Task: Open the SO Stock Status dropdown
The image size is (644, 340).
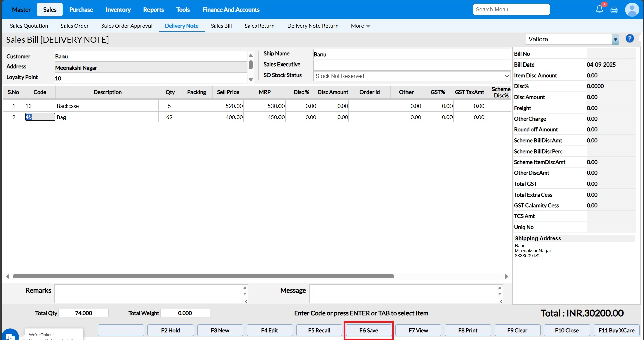Action: tap(412, 76)
